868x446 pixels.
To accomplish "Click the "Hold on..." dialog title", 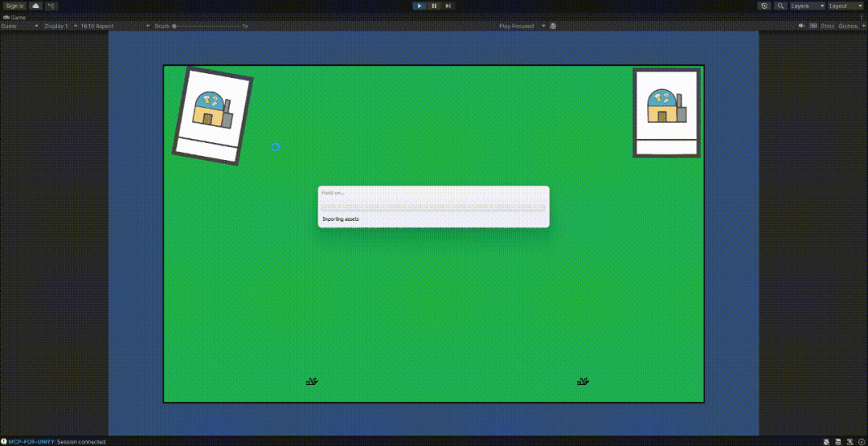I will (x=333, y=193).
